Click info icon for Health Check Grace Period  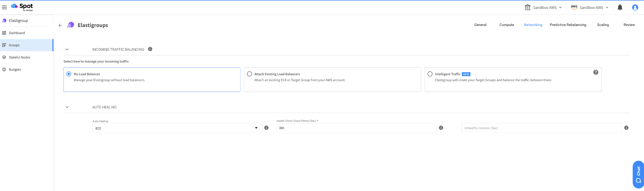coord(441,128)
